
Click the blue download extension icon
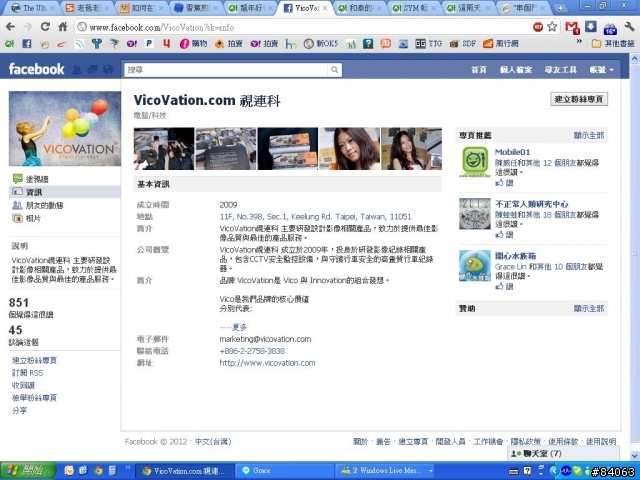coord(591,27)
